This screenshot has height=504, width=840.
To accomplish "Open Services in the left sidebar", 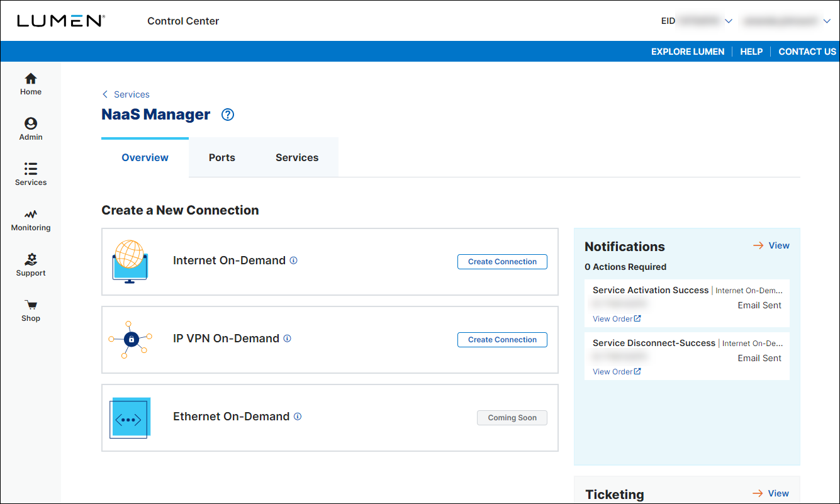I will 30,174.
